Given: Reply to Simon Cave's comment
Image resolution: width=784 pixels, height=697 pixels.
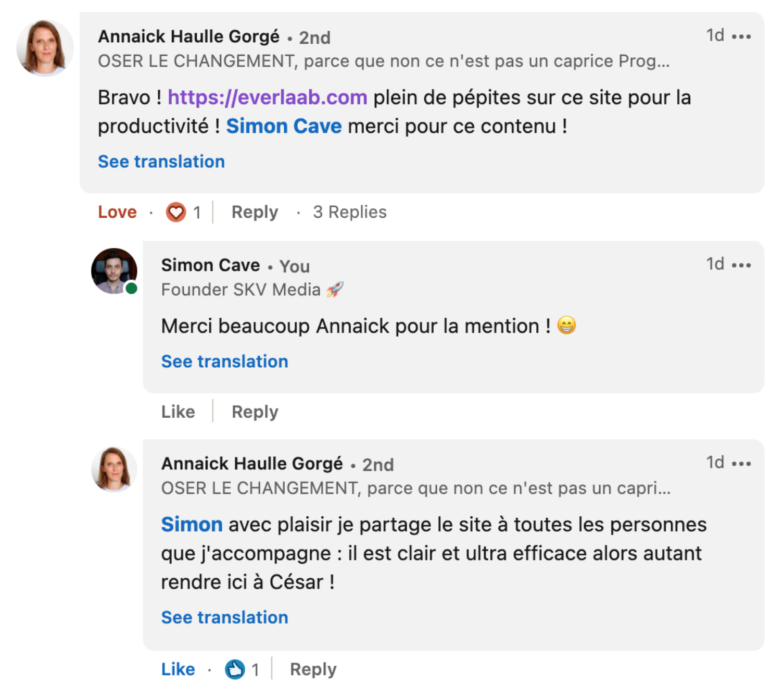Looking at the screenshot, I should point(255,412).
